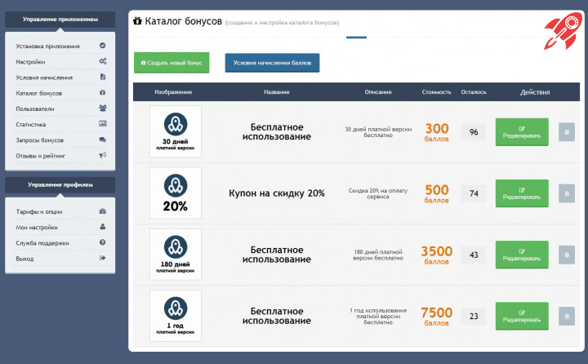Screen dimensions: 588x364
Task: Delete the 30-day free usage bonus
Action: click(567, 131)
